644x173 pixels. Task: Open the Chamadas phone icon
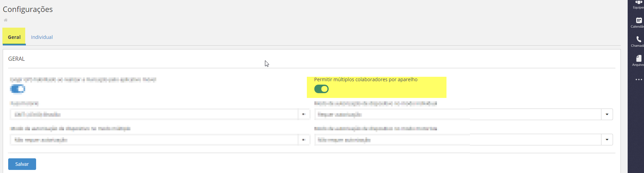[638, 41]
